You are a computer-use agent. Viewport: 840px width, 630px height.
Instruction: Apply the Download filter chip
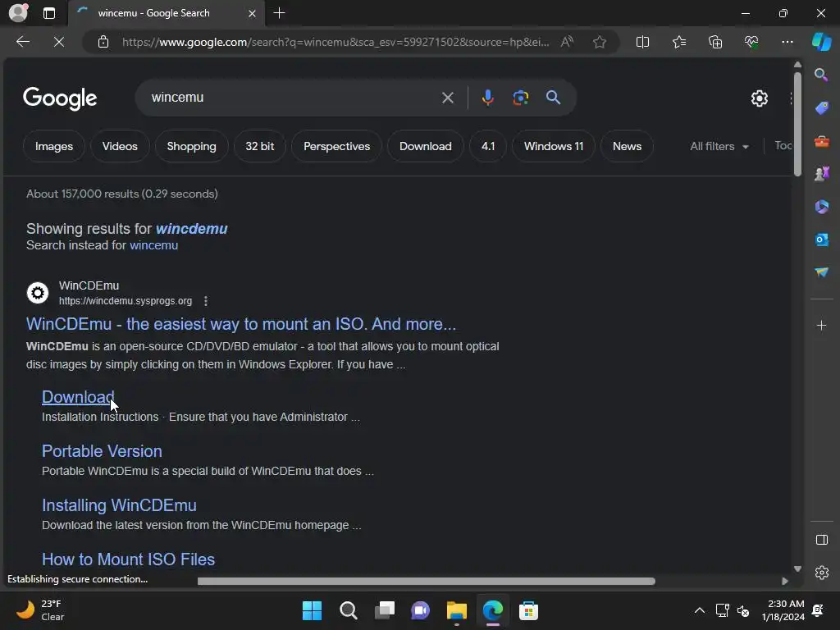(426, 146)
